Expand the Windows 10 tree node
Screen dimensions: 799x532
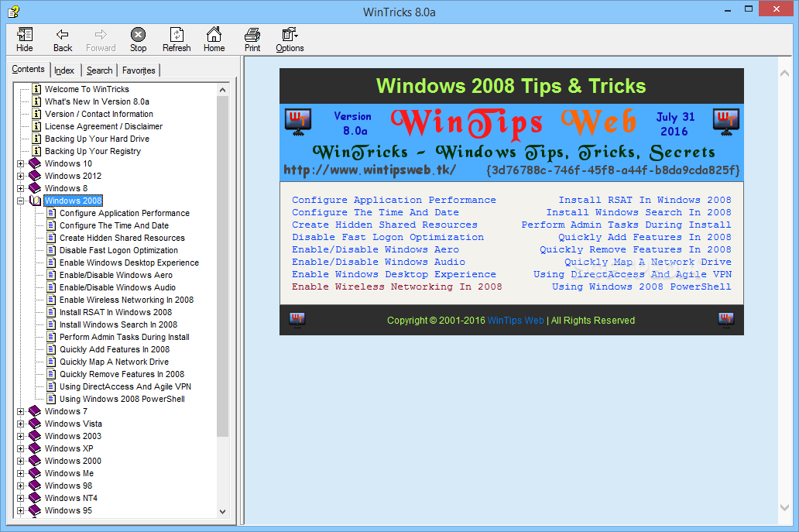(20, 163)
